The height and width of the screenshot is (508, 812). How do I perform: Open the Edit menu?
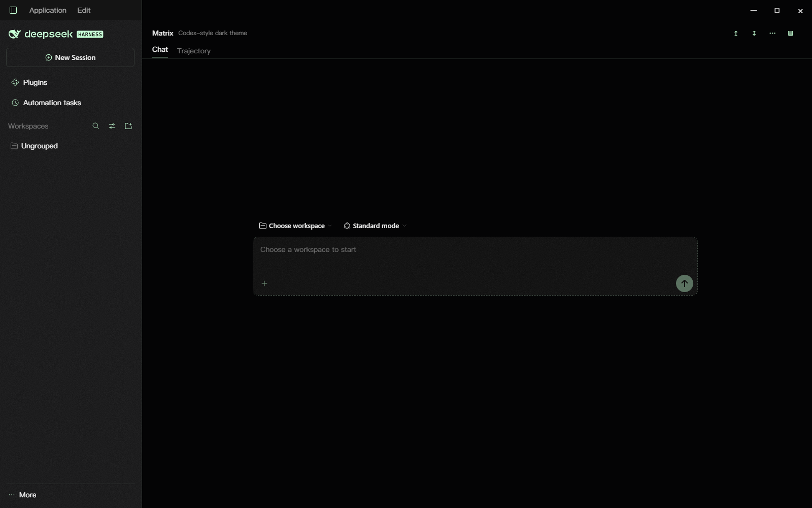coord(84,10)
